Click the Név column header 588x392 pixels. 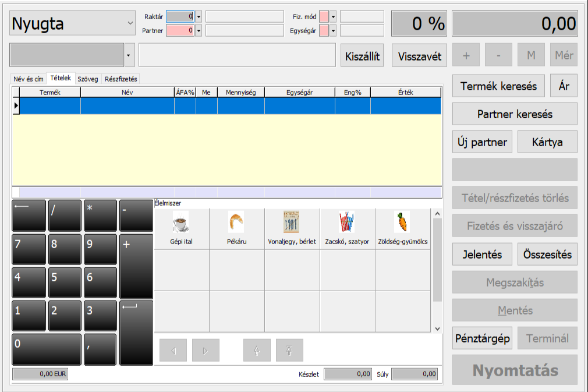click(127, 92)
